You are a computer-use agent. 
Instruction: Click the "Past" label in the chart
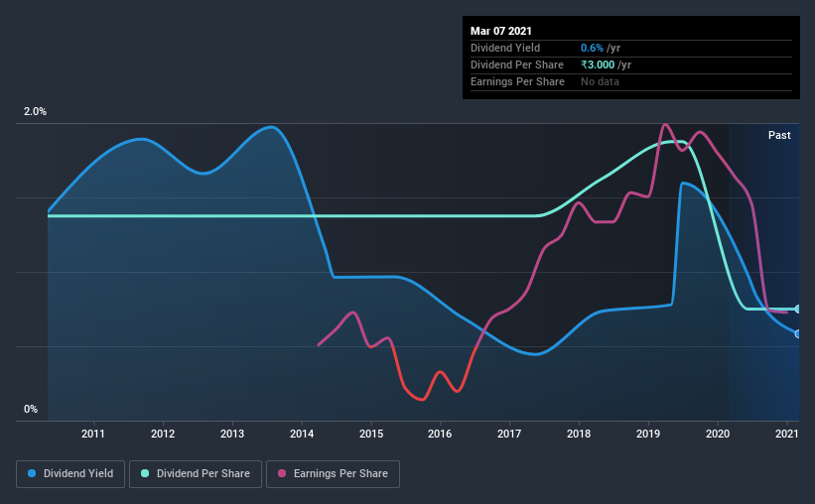coord(779,135)
